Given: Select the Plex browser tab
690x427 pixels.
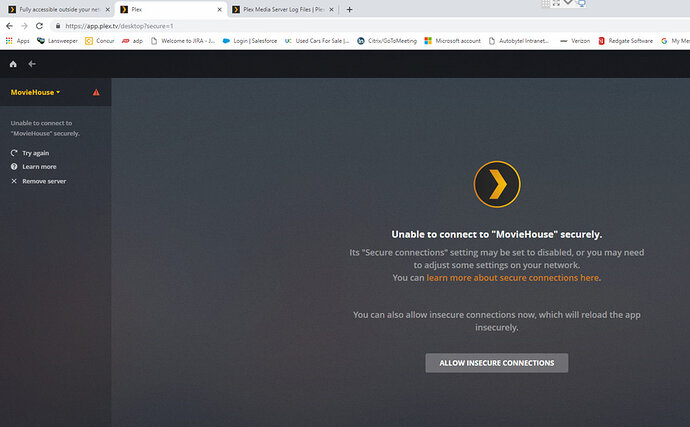Looking at the screenshot, I should click(172, 9).
